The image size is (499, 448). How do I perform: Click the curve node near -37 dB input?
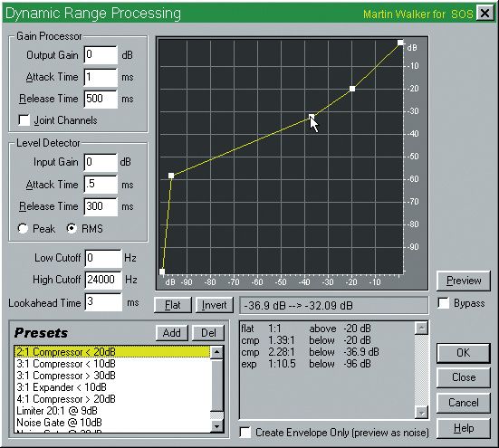[x=312, y=117]
